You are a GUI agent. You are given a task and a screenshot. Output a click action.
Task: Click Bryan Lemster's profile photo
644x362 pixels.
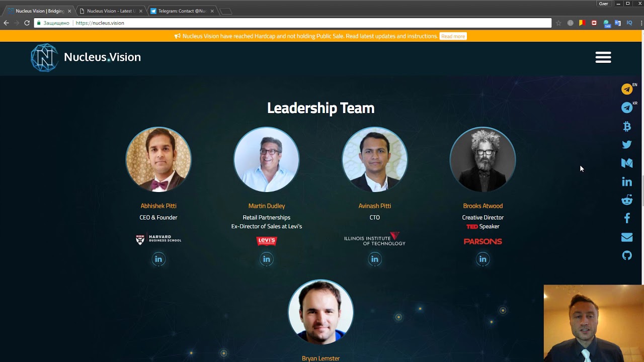click(x=321, y=312)
